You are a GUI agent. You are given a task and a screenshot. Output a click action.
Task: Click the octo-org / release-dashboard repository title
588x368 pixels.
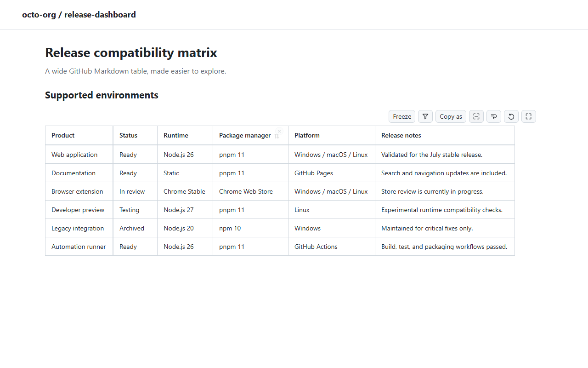tap(79, 15)
